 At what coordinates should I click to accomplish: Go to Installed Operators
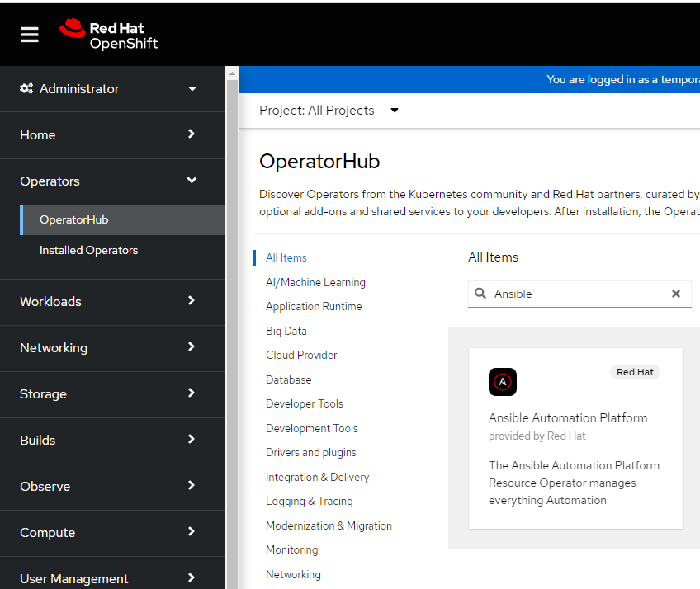[x=87, y=249]
